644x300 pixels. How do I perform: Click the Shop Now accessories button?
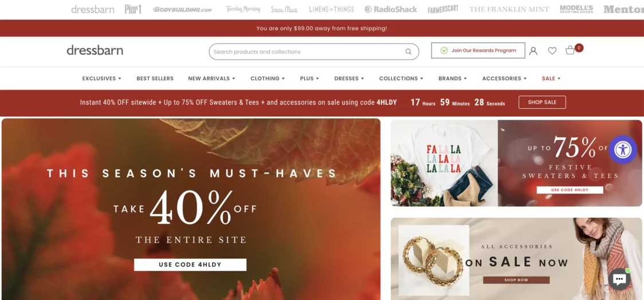(x=516, y=280)
